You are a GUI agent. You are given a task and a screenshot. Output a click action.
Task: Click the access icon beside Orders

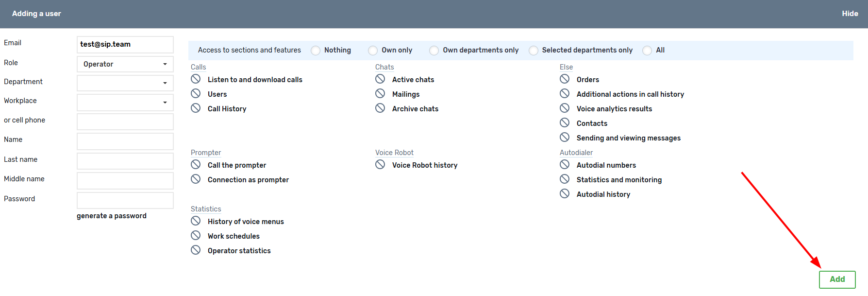click(x=565, y=79)
